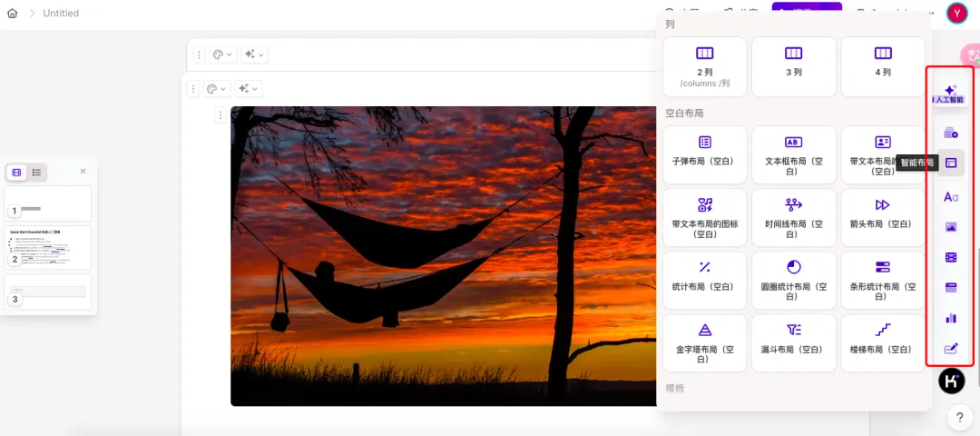
Task: Insert the 漏斗布局 funnel layout
Action: point(793,342)
